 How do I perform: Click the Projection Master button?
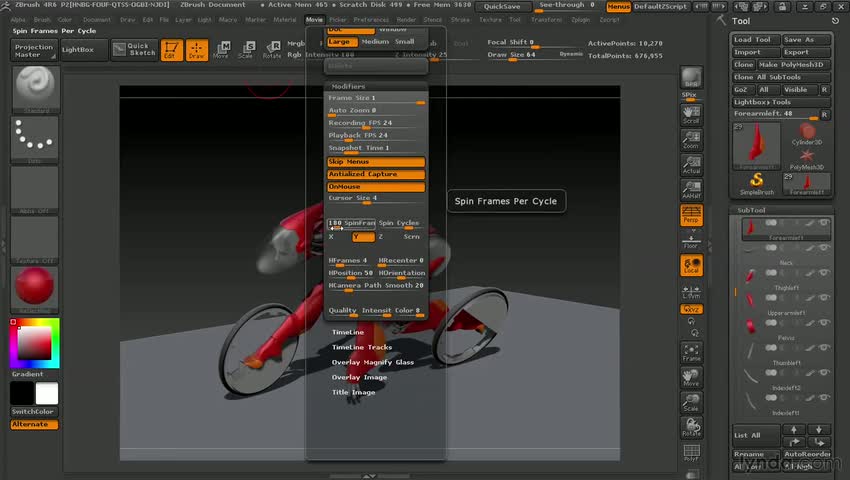click(34, 50)
